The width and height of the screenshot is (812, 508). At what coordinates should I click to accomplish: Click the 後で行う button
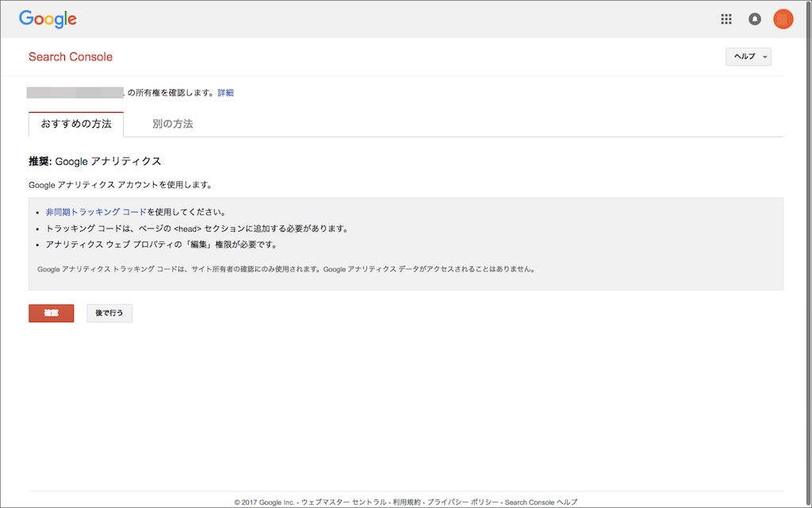[109, 313]
